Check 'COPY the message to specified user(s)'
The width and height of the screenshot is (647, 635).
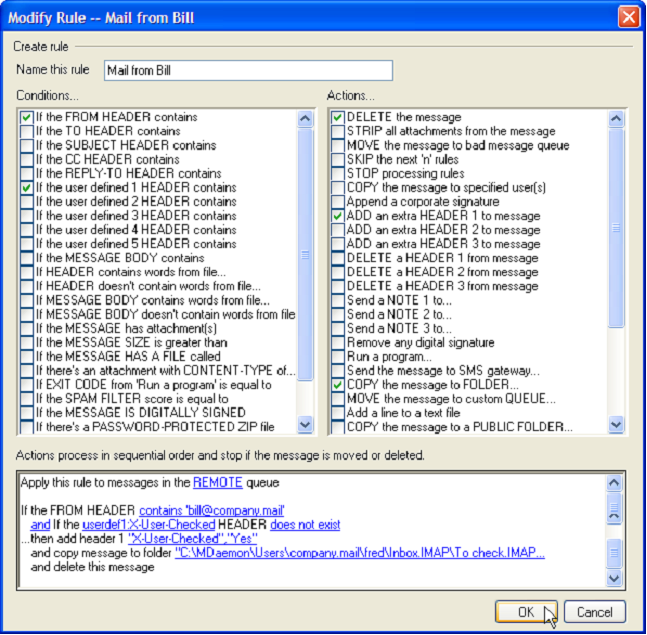(338, 188)
